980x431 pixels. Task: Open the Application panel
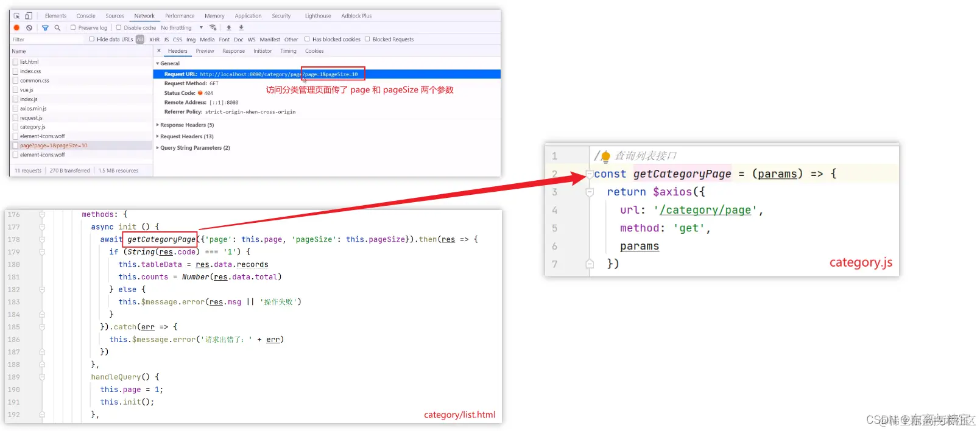coord(248,16)
